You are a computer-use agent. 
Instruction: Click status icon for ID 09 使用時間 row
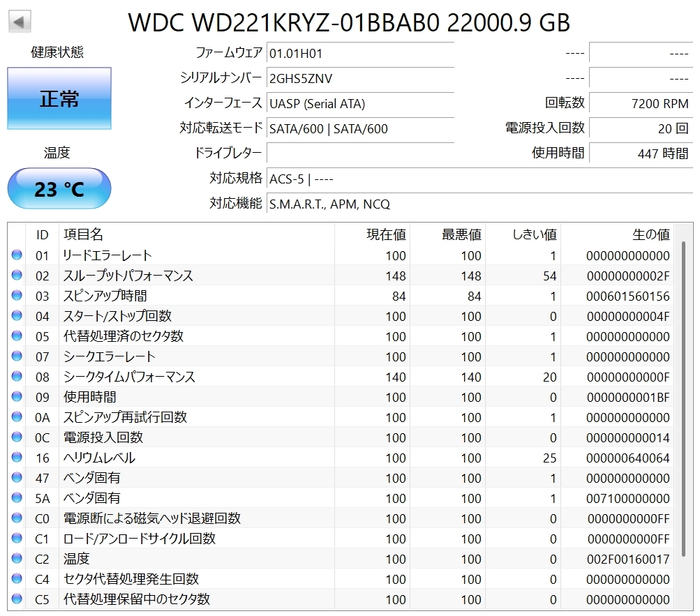17,396
